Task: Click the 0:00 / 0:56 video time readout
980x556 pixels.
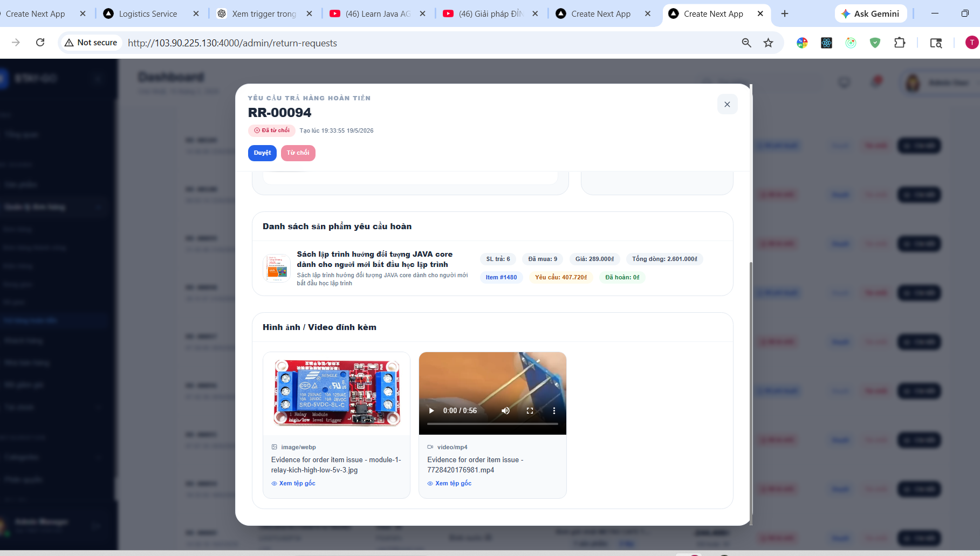Action: [460, 410]
